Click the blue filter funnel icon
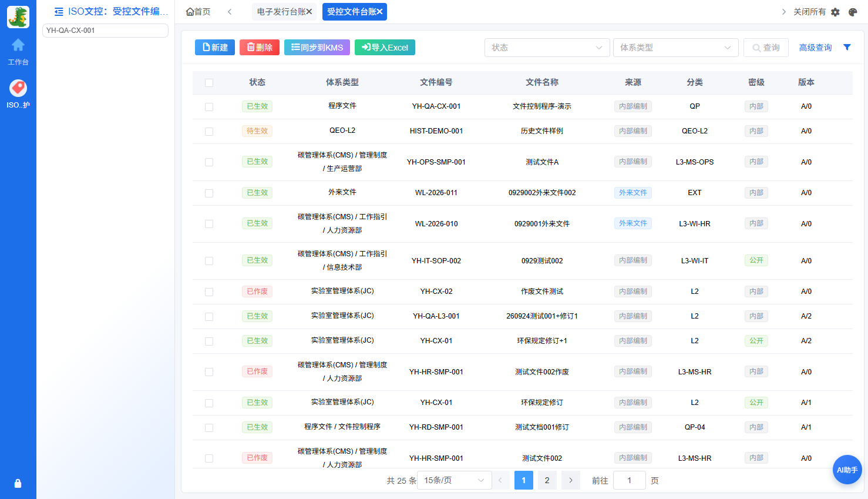Screen dimensions: 868x499 pos(847,48)
